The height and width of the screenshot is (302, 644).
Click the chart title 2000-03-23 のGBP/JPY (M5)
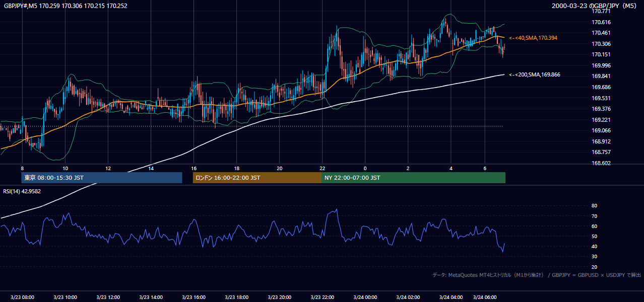pos(595,6)
